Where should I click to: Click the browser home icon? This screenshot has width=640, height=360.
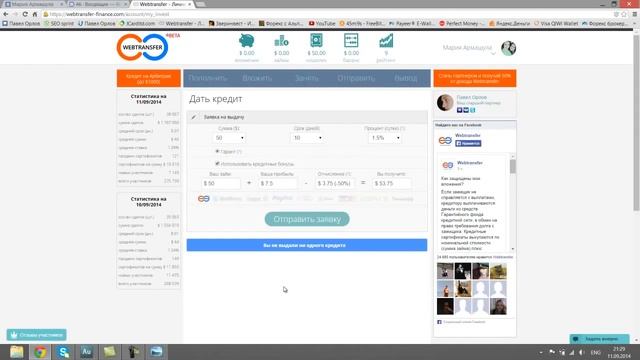[35, 14]
